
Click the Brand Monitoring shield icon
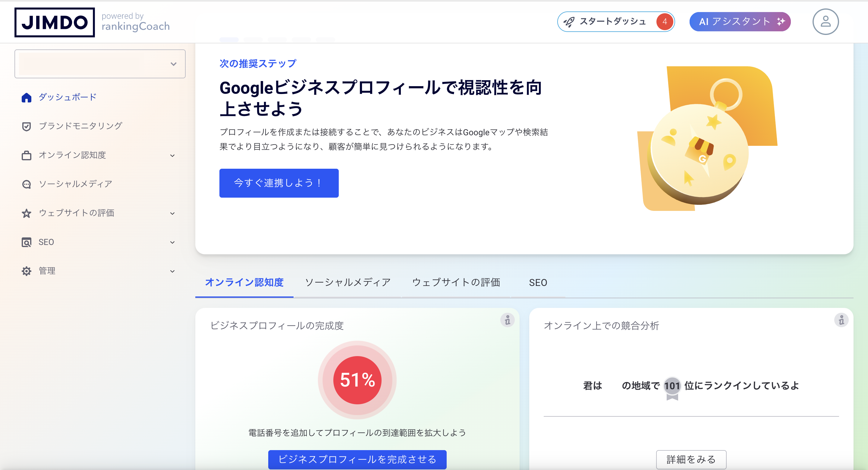coord(26,126)
